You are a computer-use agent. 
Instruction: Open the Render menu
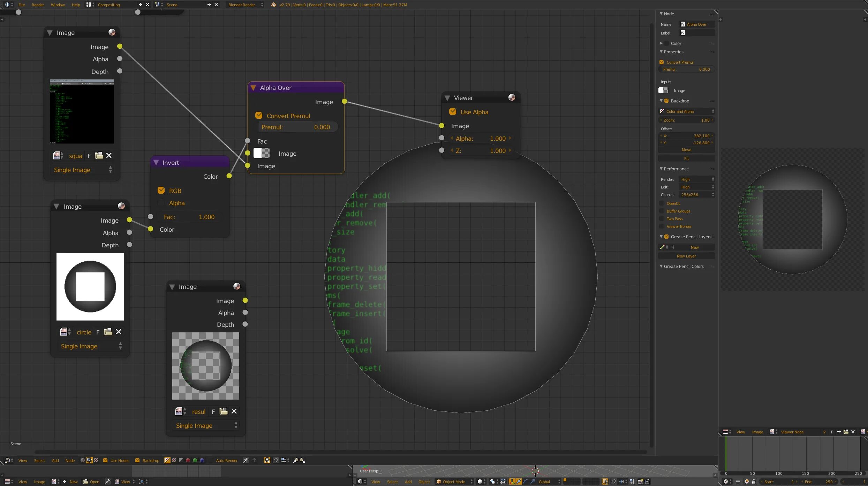pyautogui.click(x=38, y=5)
